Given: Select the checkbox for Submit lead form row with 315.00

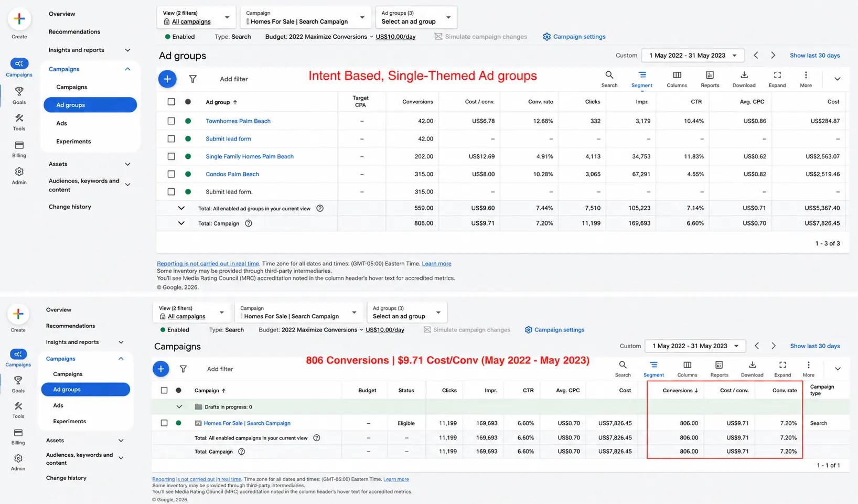Looking at the screenshot, I should 171,192.
